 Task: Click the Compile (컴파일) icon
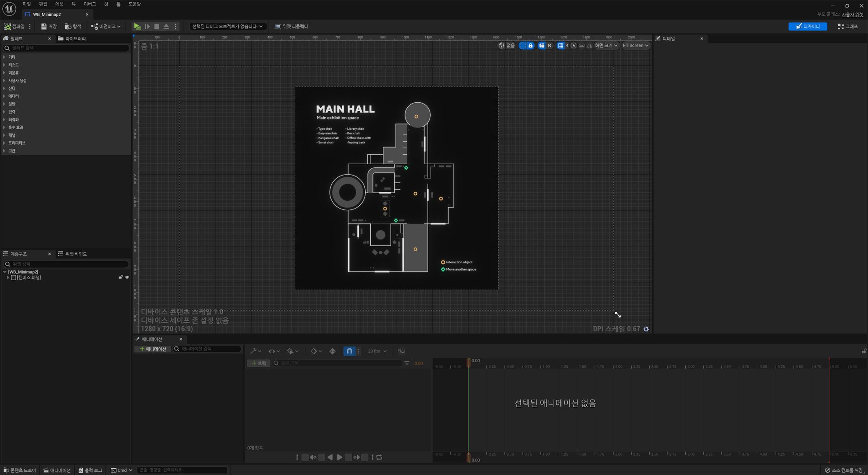(x=8, y=27)
